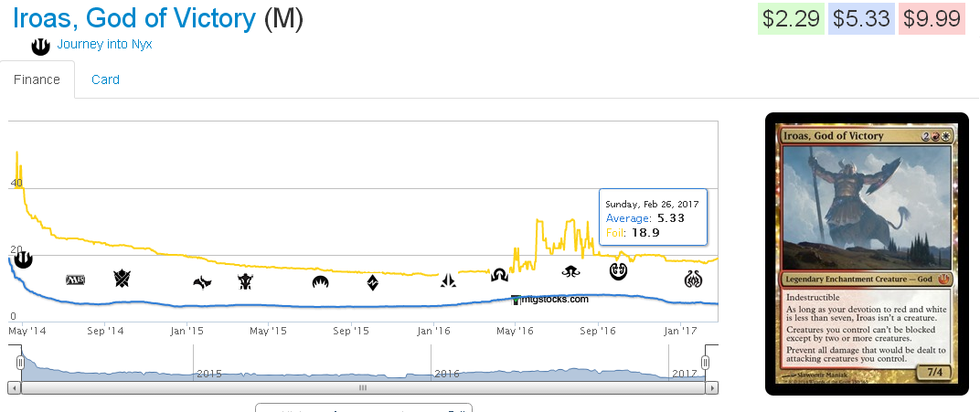Image resolution: width=980 pixels, height=412 pixels.
Task: Grab the right range navigator handle
Action: [x=706, y=363]
